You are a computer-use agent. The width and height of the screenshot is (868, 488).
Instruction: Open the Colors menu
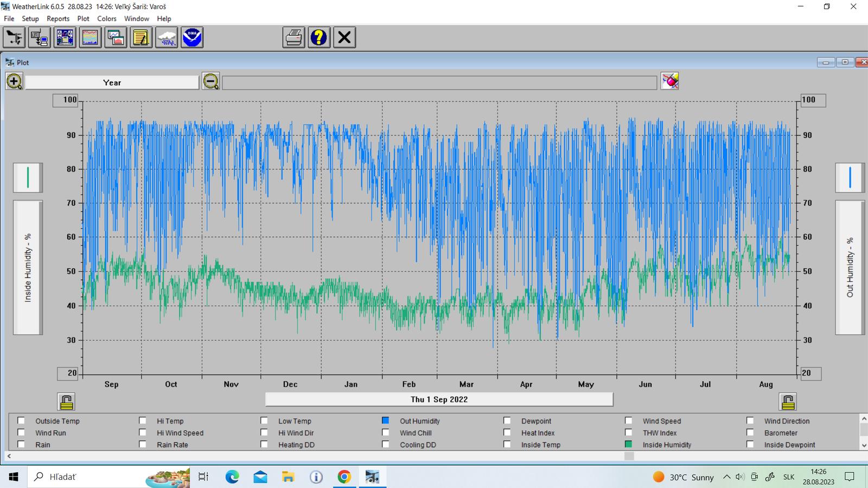(107, 18)
